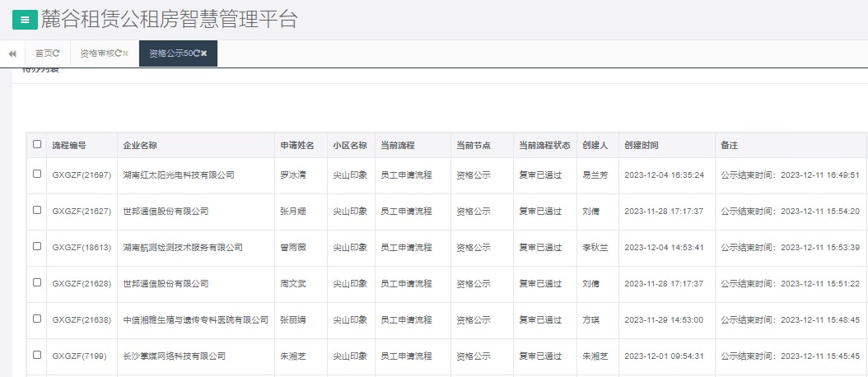Click applicant name 周文武

click(x=293, y=283)
